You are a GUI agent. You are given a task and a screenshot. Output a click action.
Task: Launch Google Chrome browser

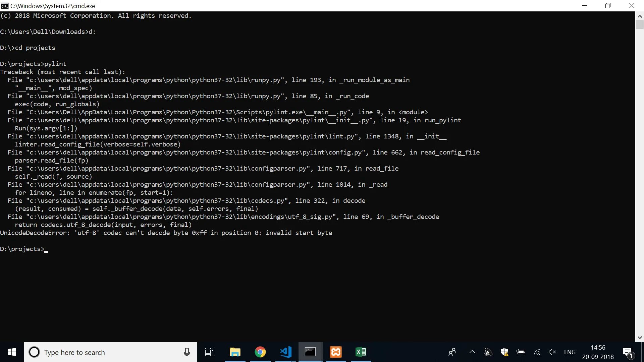[x=260, y=352]
